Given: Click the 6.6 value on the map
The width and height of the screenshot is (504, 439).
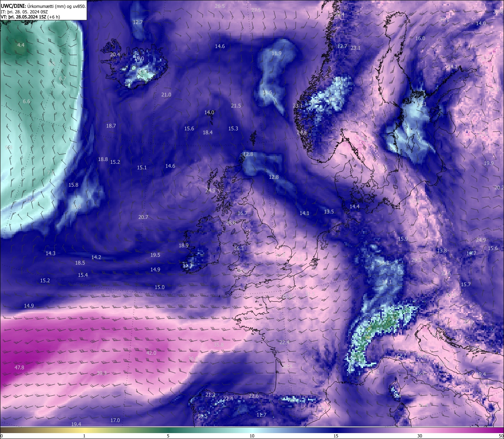Looking at the screenshot, I should click(x=26, y=102).
